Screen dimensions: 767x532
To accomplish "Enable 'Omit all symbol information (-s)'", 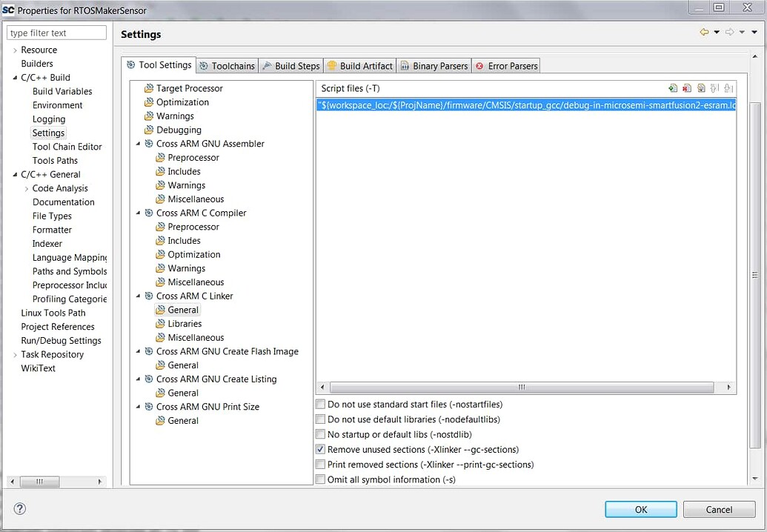I will coord(320,479).
